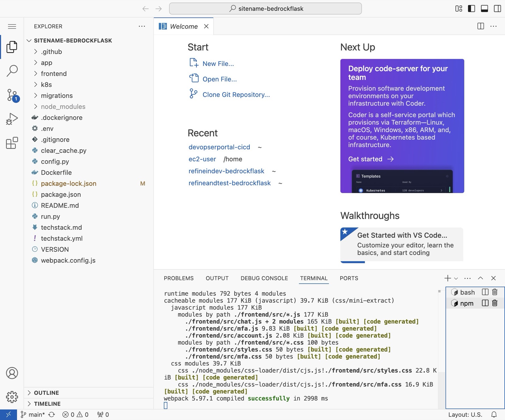This screenshot has height=420, width=505.
Task: Split the npm terminal
Action: 485,303
